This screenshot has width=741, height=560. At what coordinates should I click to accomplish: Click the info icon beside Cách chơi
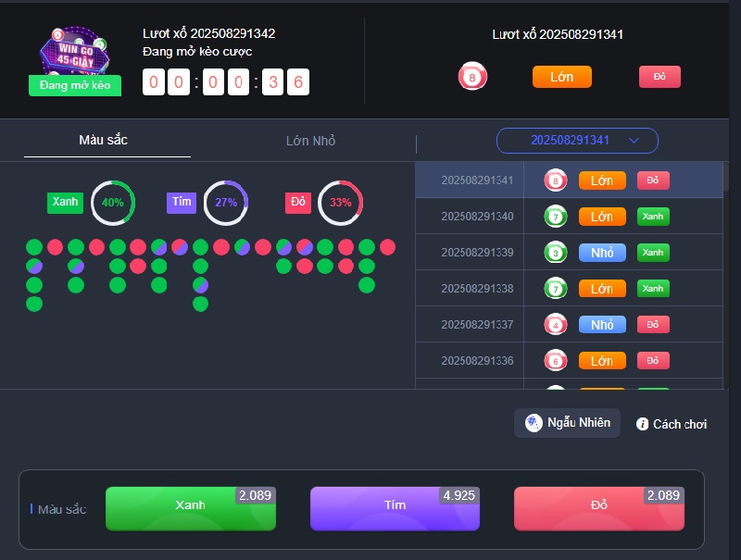coord(642,424)
